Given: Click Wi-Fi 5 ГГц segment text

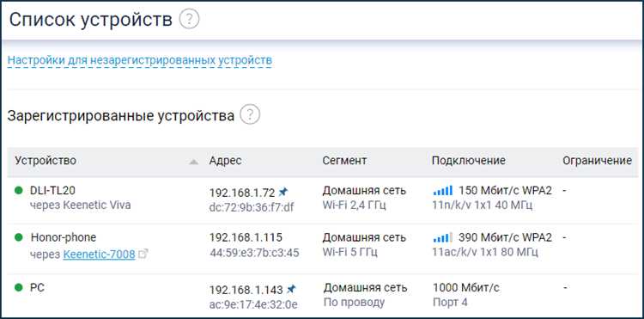Looking at the screenshot, I should point(349,252).
